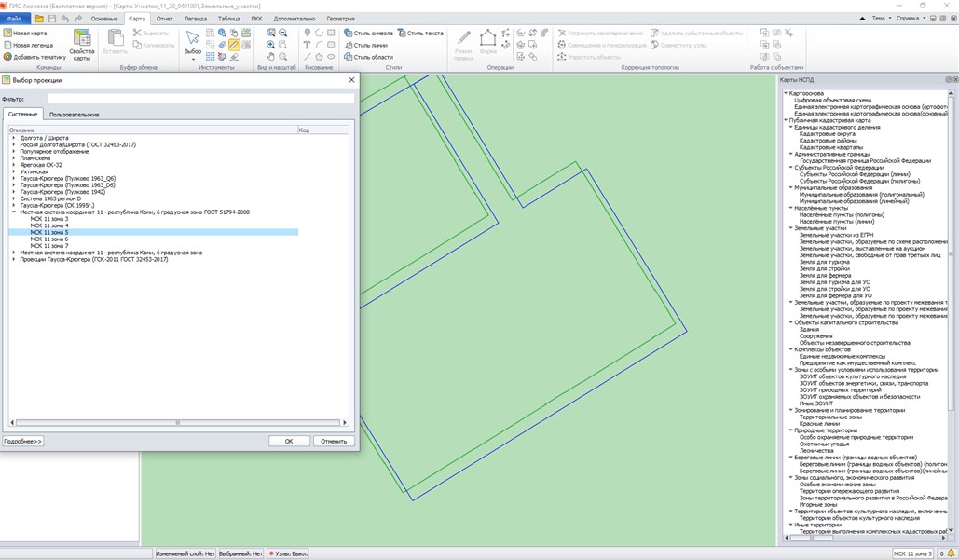Image resolution: width=959 pixels, height=560 pixels.
Task: Select the МСК 11 зона 7 projection
Action: [x=49, y=246]
